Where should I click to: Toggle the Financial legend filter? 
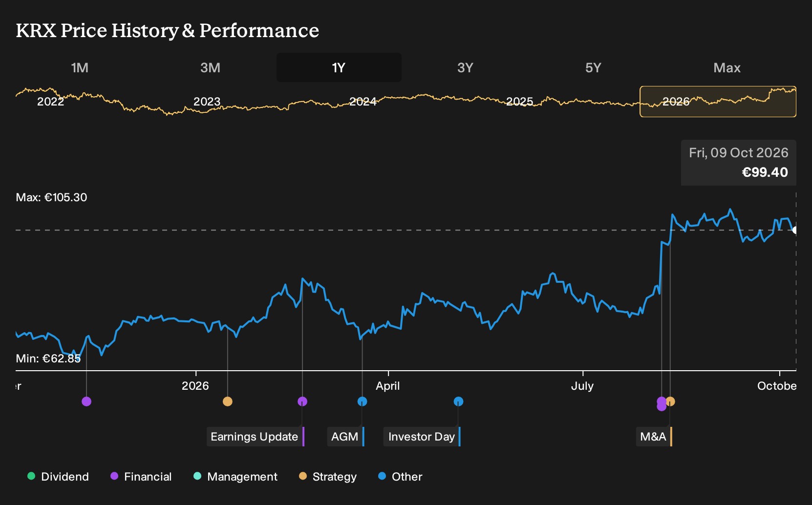pyautogui.click(x=141, y=477)
